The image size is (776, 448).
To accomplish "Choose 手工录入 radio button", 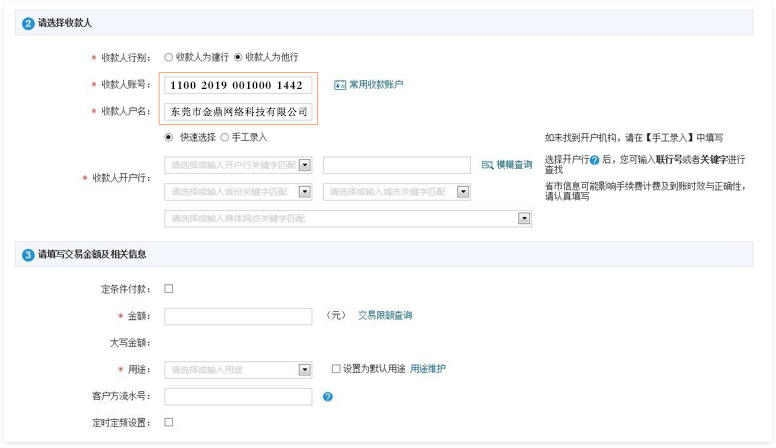I will pos(224,137).
